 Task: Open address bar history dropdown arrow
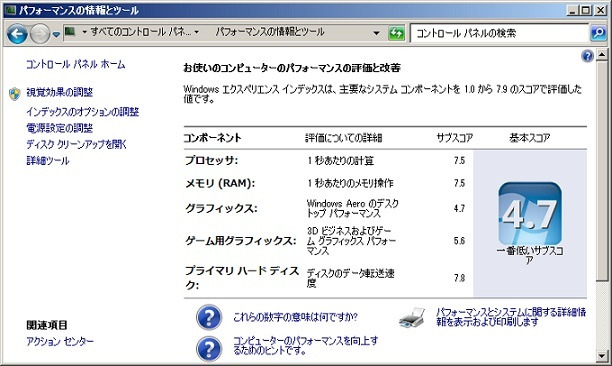tap(376, 33)
